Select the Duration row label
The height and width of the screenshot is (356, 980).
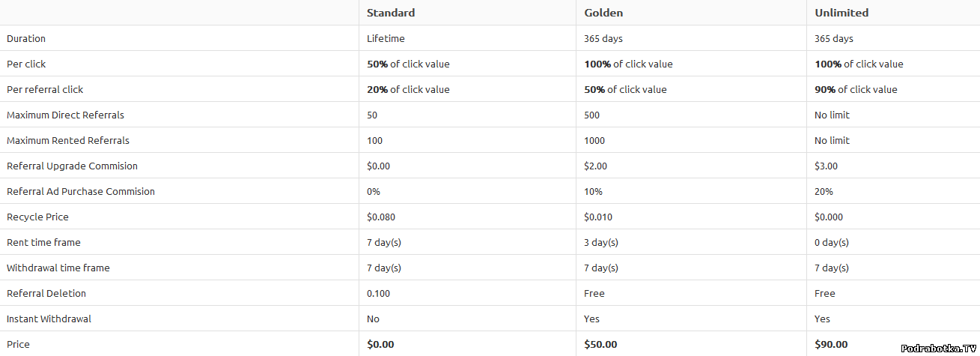(x=26, y=38)
